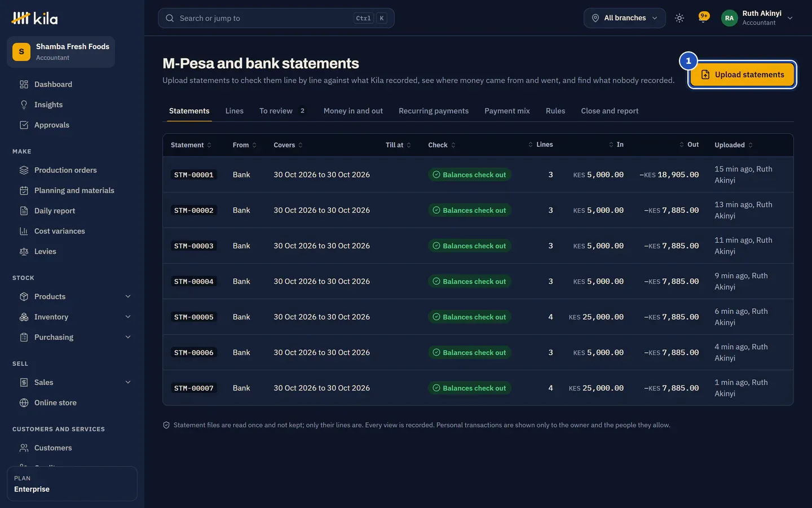Switch to the Lines tab

point(235,111)
